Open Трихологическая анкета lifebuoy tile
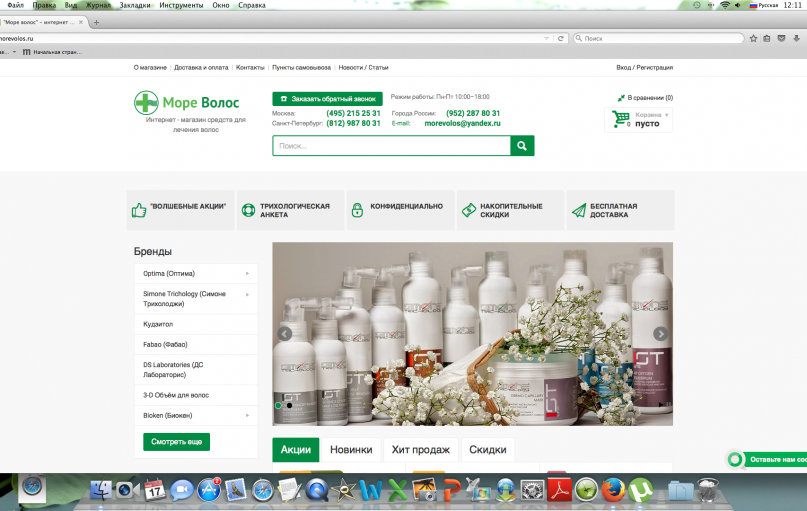 [290, 210]
